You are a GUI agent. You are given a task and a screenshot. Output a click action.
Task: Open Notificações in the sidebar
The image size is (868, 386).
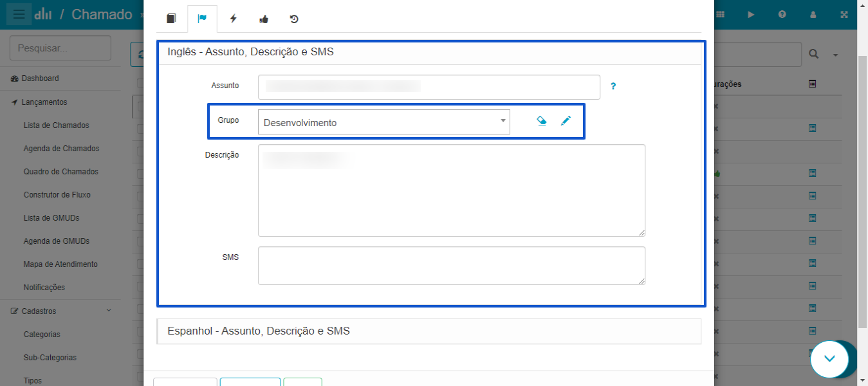click(44, 288)
